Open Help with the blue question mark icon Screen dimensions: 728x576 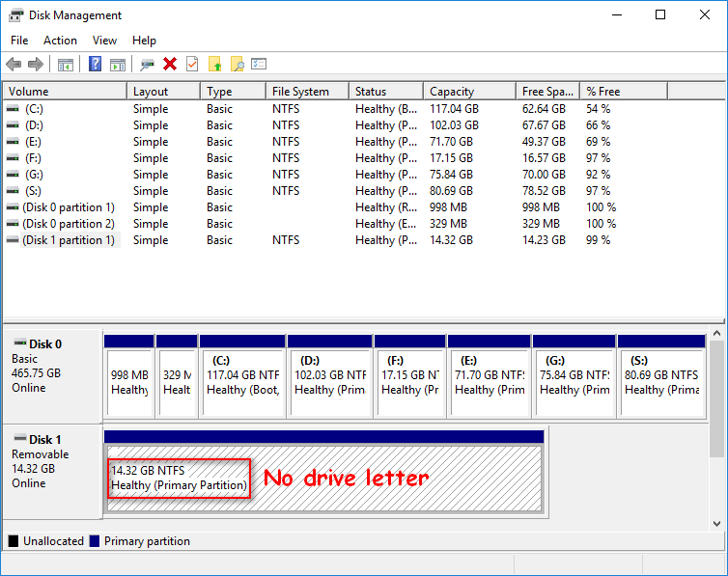point(95,64)
